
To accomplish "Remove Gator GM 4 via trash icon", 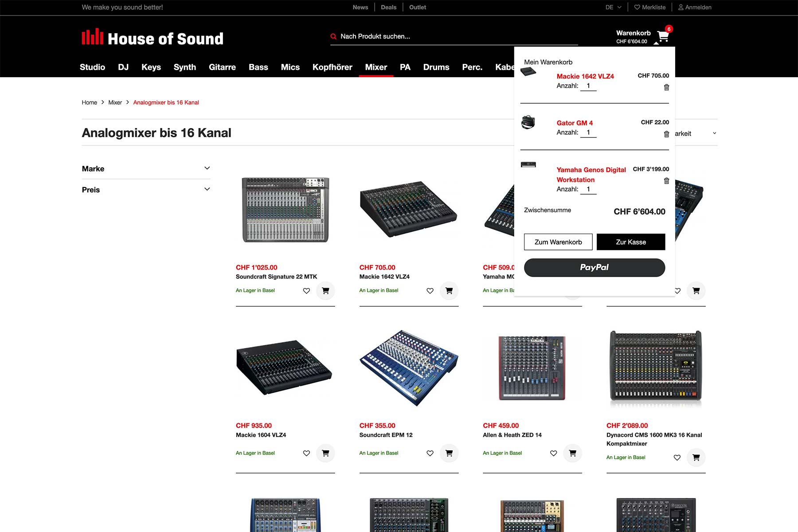I will [x=666, y=134].
